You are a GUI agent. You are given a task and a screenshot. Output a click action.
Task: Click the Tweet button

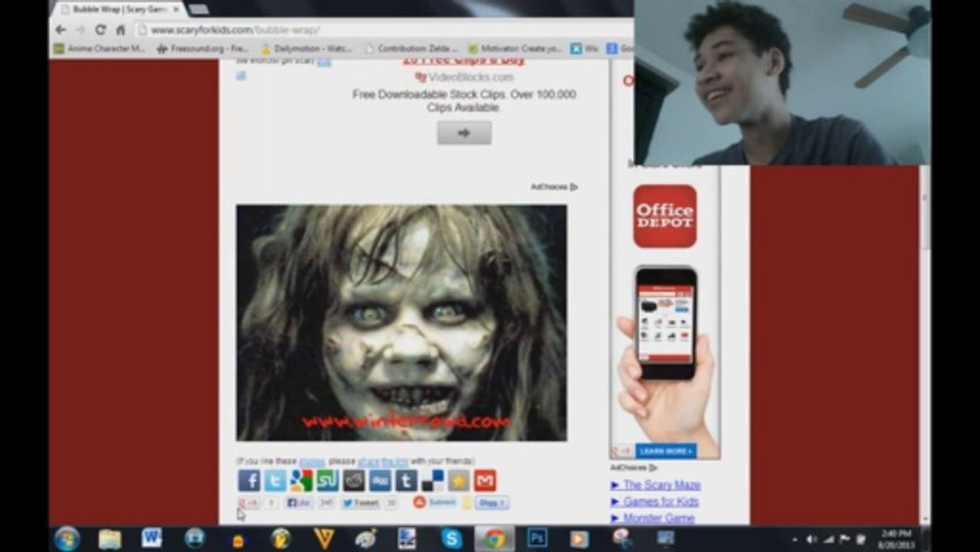(x=360, y=503)
